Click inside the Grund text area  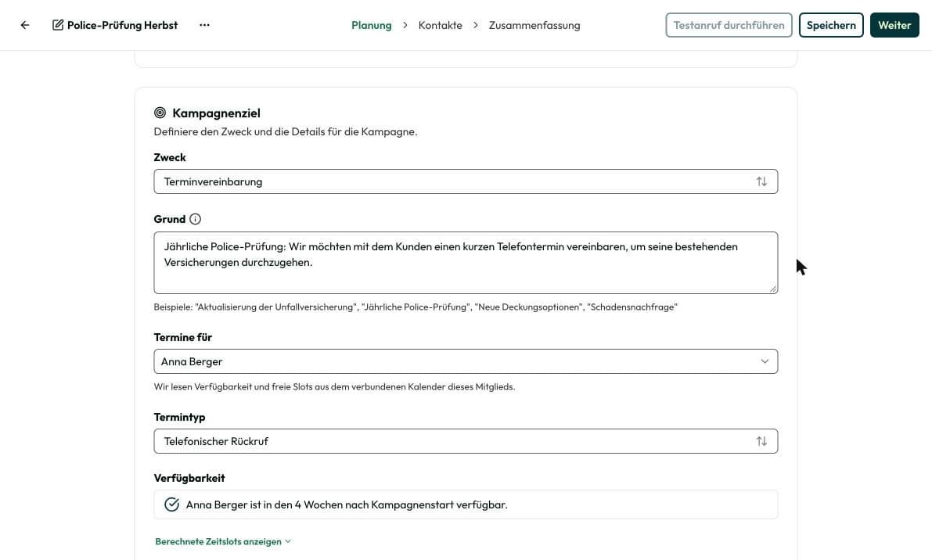tap(466, 263)
